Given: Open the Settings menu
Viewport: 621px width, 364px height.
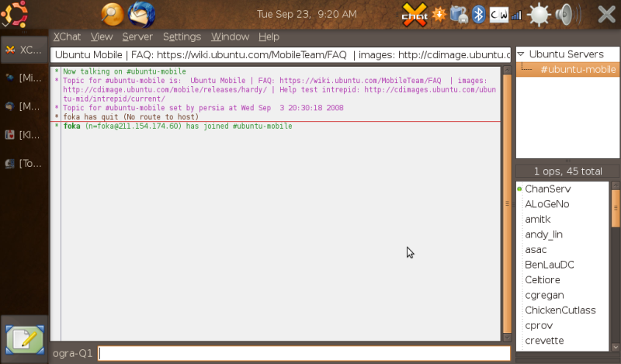Looking at the screenshot, I should pyautogui.click(x=182, y=36).
